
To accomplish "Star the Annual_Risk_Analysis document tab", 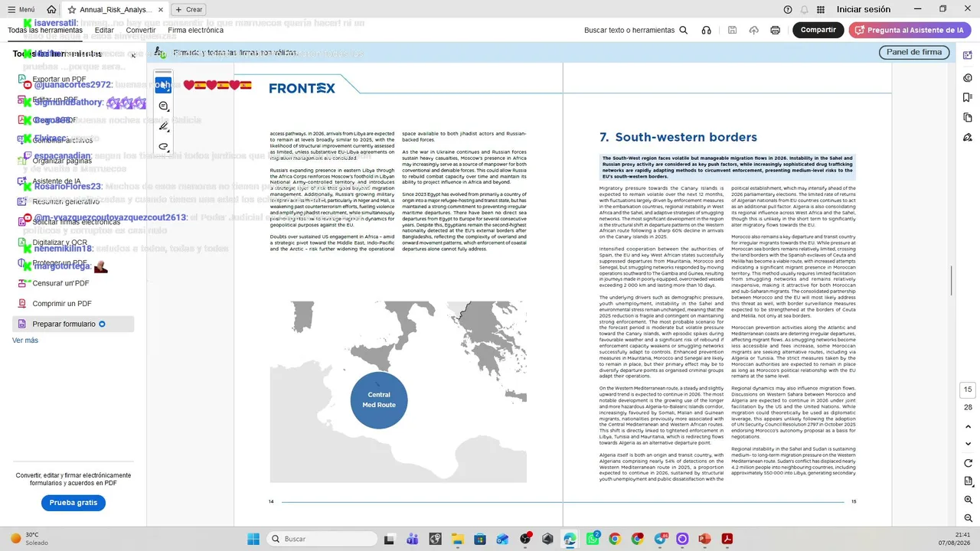I will tap(72, 9).
